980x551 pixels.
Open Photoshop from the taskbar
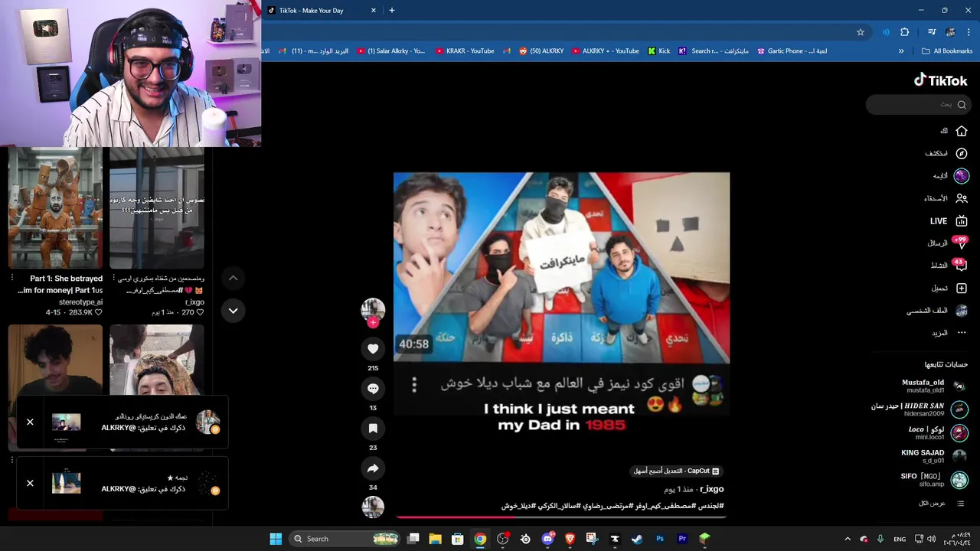[660, 539]
